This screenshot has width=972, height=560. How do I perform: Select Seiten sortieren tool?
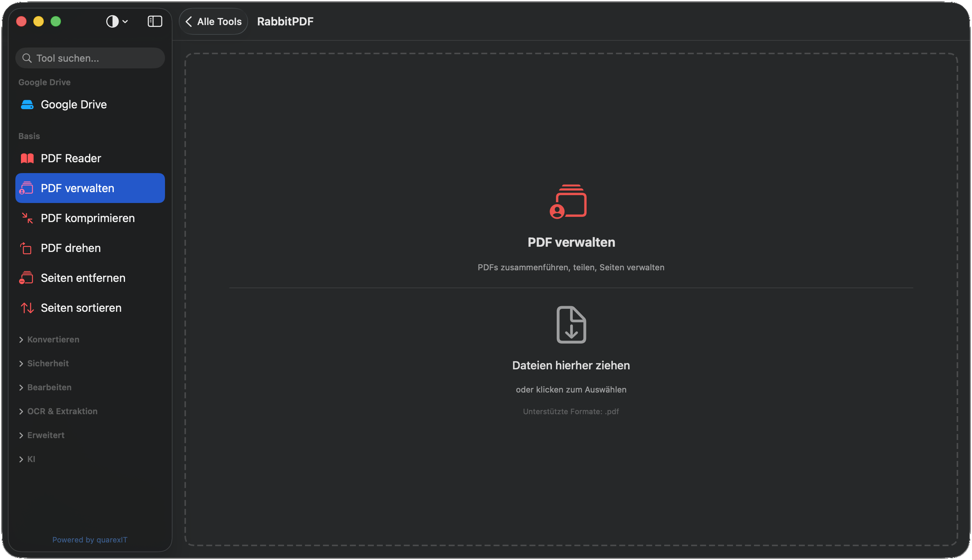[90, 308]
